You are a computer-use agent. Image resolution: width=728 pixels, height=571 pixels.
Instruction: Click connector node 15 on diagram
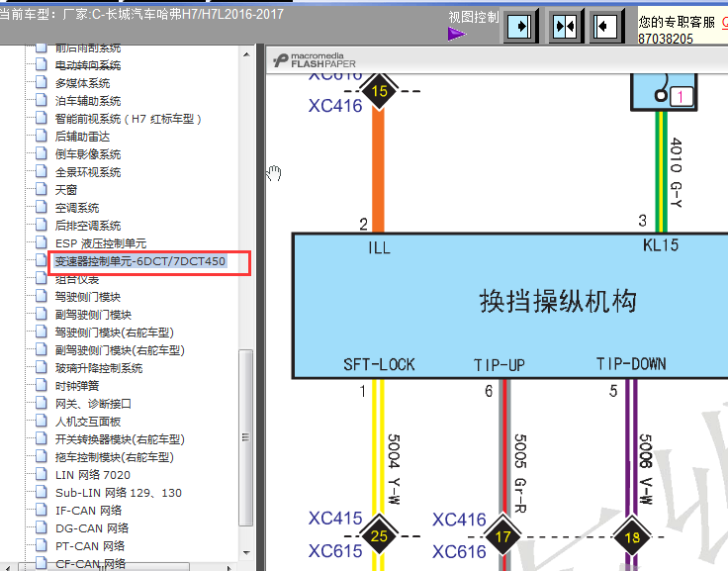(379, 91)
